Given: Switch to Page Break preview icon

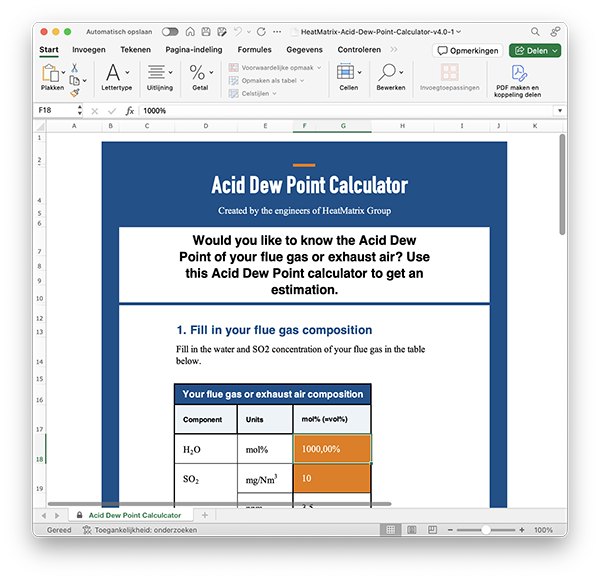Looking at the screenshot, I should point(432,530).
